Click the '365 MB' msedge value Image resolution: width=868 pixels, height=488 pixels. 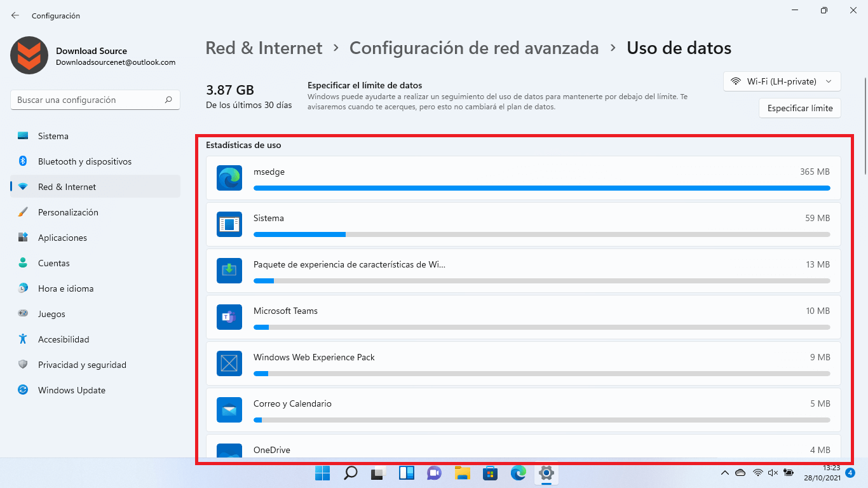click(x=815, y=172)
